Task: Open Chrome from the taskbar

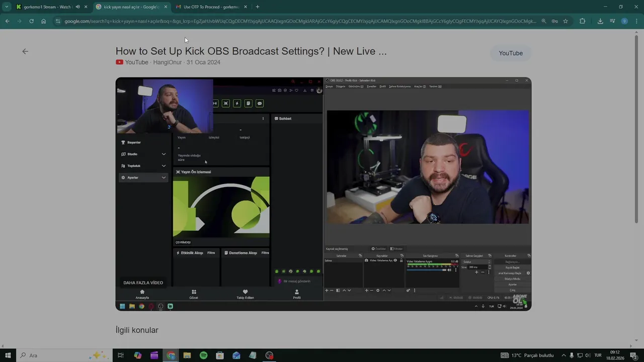Action: [x=171, y=355]
